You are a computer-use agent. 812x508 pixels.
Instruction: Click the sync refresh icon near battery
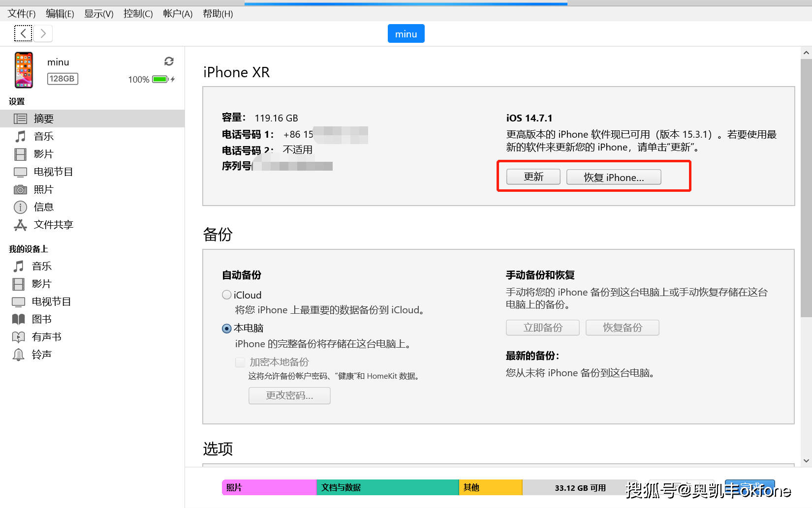[169, 61]
